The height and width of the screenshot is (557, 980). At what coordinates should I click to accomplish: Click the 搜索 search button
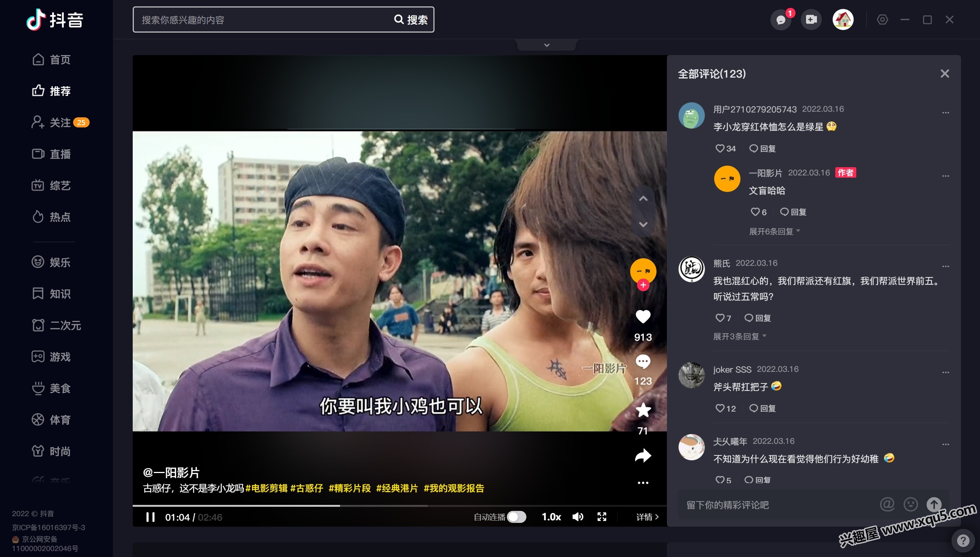[411, 19]
